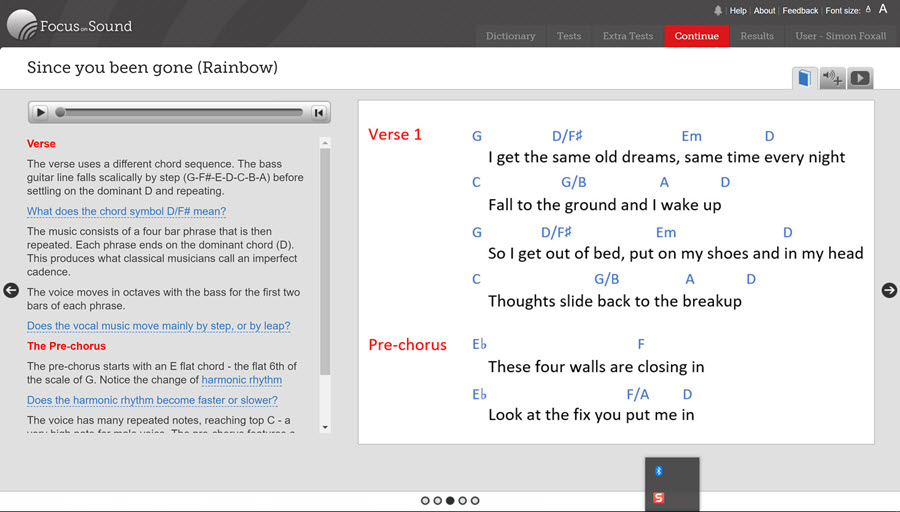Click the Focus on Sound logo
Image resolution: width=900 pixels, height=512 pixels.
[70, 25]
